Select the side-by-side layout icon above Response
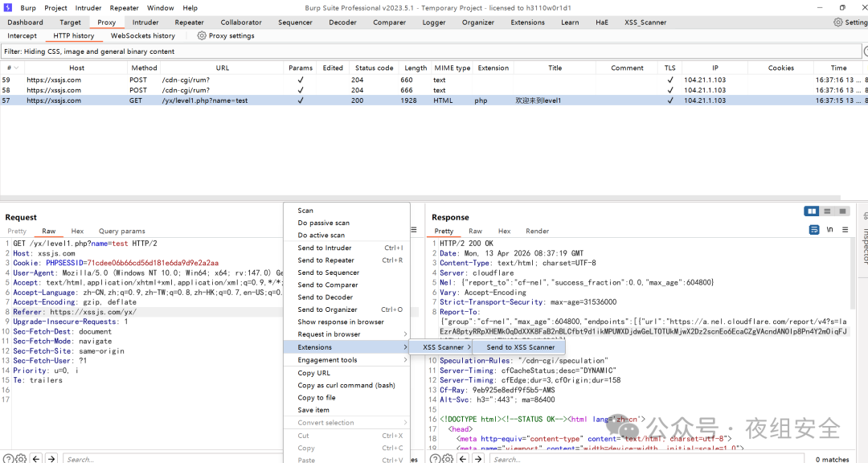The image size is (868, 463). (x=810, y=211)
